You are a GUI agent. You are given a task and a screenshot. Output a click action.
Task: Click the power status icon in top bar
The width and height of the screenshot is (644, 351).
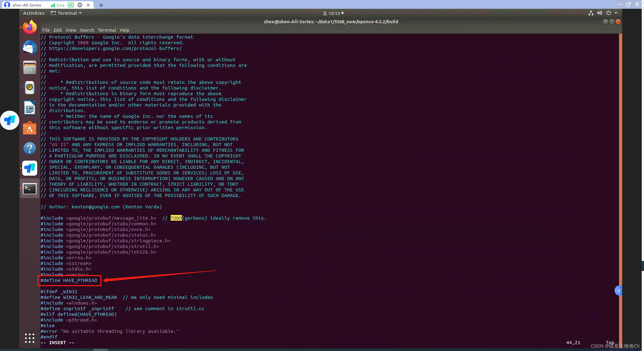[x=608, y=13]
